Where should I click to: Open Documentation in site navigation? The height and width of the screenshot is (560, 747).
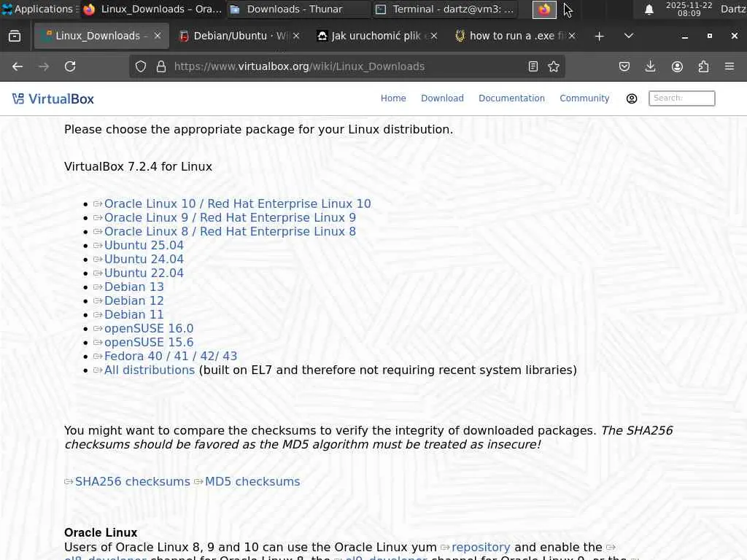(511, 98)
